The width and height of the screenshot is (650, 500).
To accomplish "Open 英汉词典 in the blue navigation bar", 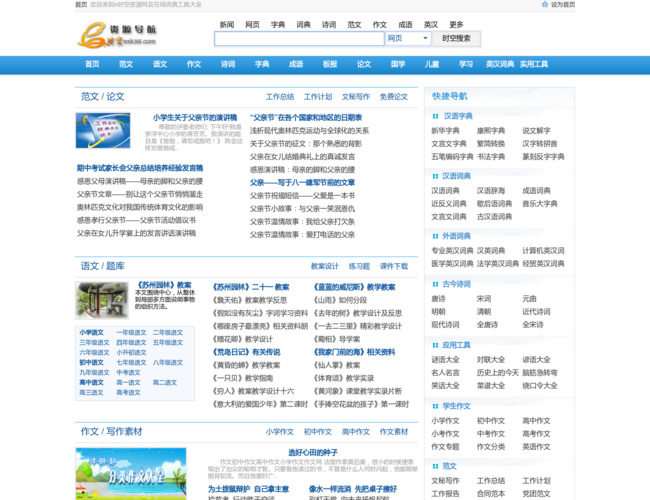I will point(500,64).
